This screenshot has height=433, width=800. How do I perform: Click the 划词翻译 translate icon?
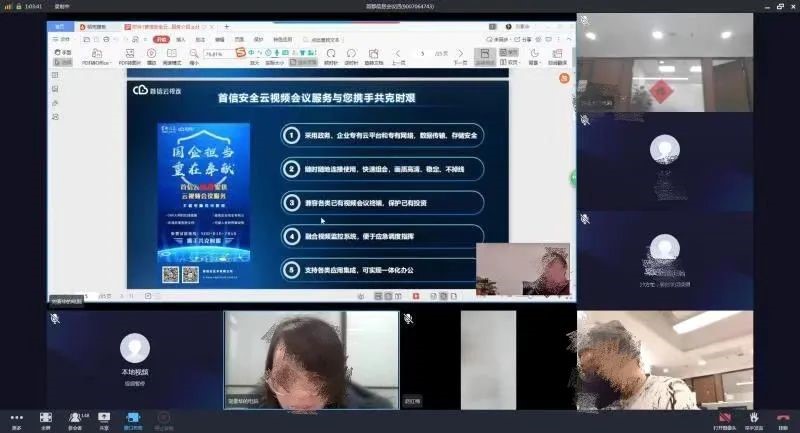[x=558, y=56]
